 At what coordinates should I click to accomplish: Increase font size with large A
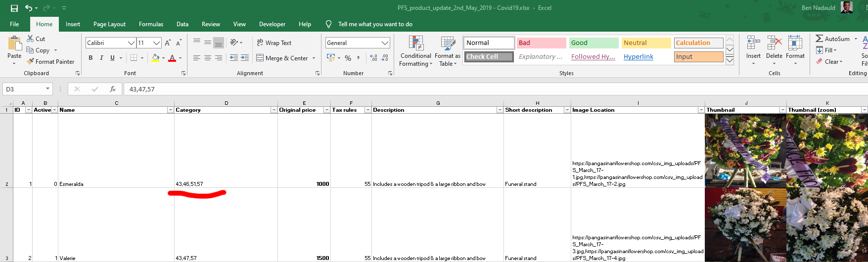(168, 43)
